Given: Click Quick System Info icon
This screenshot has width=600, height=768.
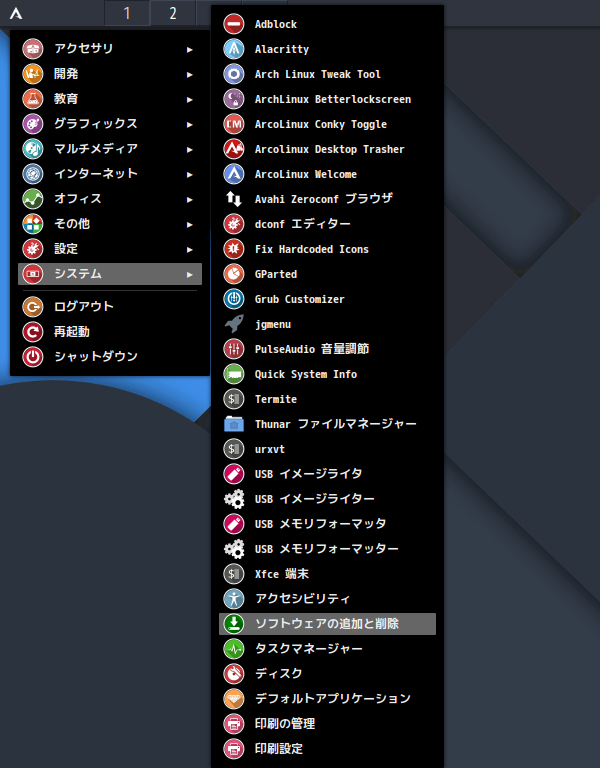Looking at the screenshot, I should [x=234, y=374].
